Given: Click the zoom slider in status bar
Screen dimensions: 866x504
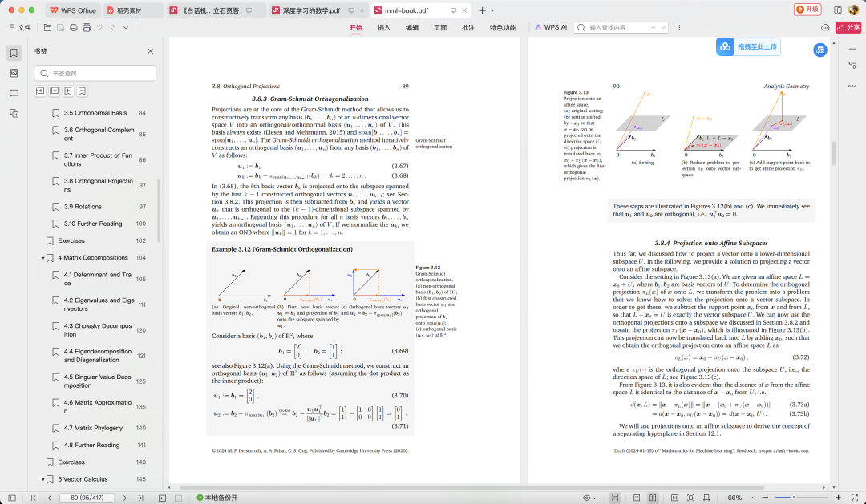Looking at the screenshot, I should click(x=801, y=498).
